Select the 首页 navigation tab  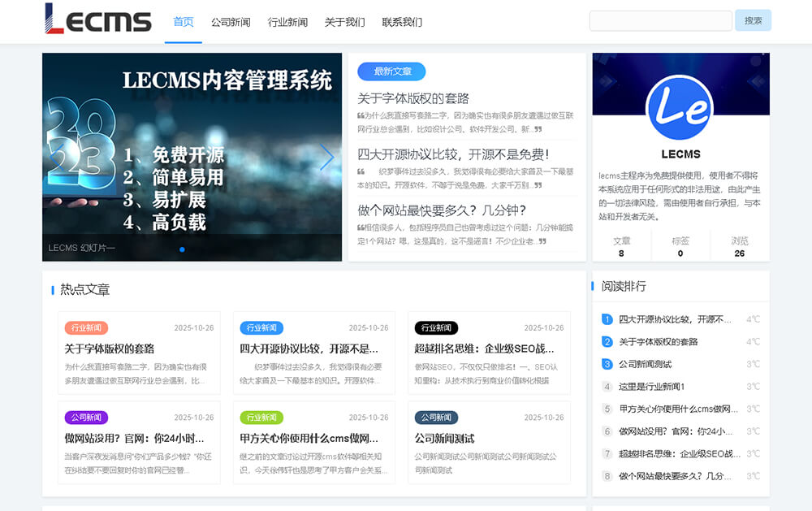182,22
